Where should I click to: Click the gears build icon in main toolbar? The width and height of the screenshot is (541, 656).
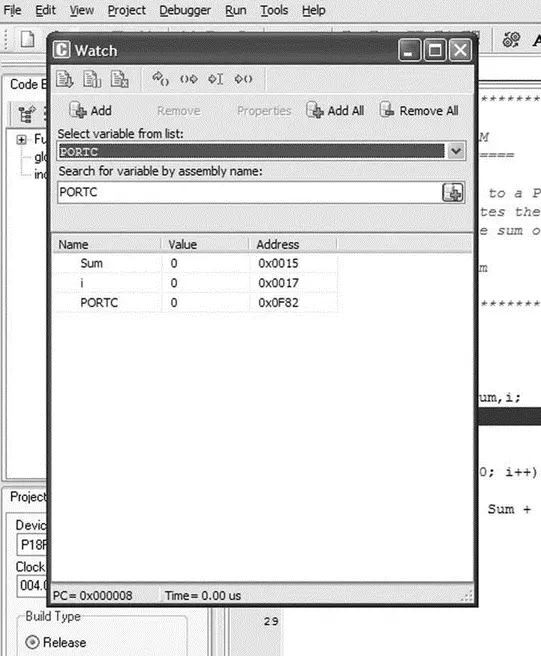point(511,40)
